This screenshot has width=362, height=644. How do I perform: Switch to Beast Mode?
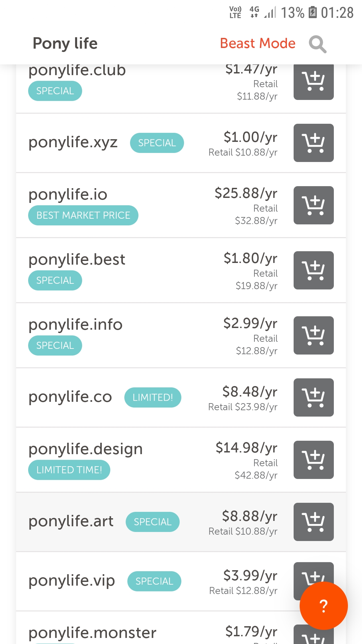tap(257, 44)
